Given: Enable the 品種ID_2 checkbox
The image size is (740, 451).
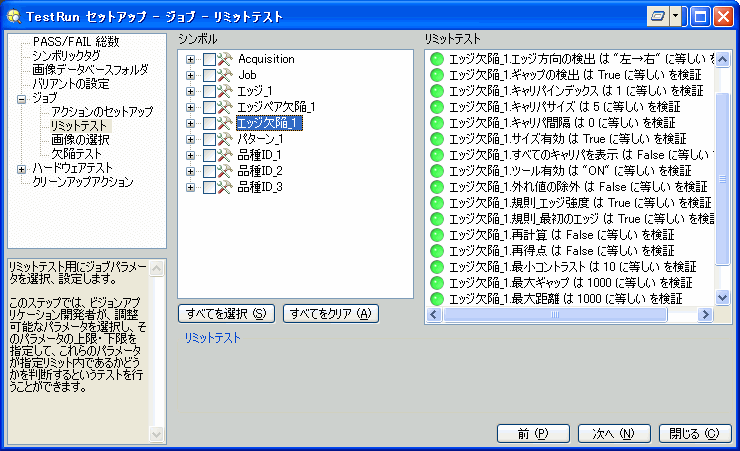Looking at the screenshot, I should click(209, 171).
